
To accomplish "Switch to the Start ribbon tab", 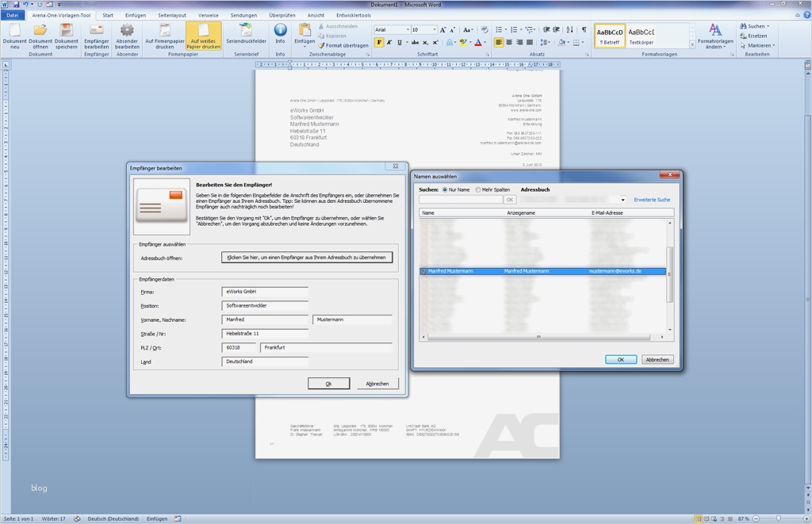I will pyautogui.click(x=108, y=16).
